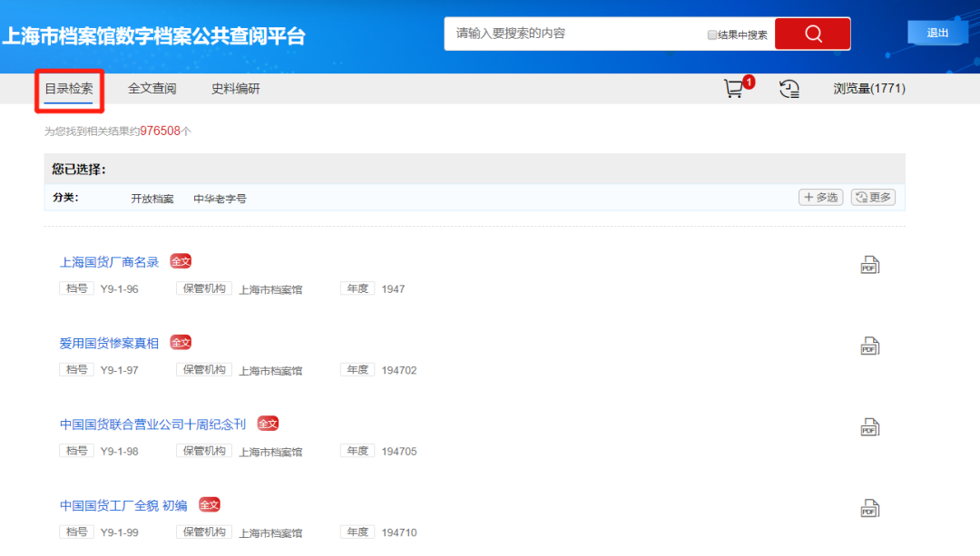Screen dimensions: 980x556
Task: Focus the 请输入要搜索的内容 search field
Action: pyautogui.click(x=575, y=34)
